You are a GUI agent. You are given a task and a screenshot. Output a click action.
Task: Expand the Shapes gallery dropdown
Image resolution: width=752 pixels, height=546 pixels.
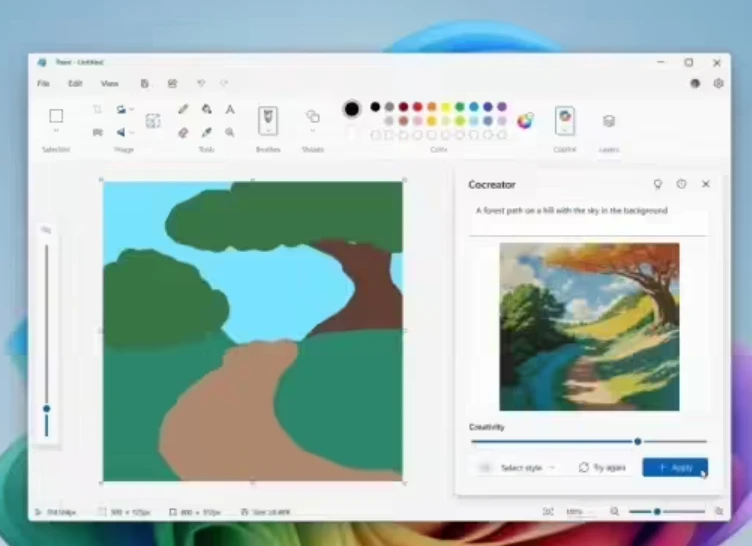(x=312, y=132)
